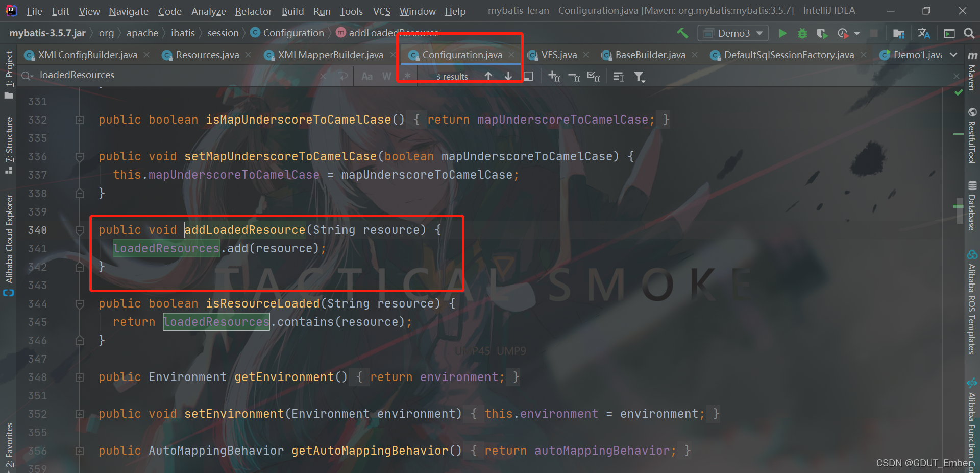Image resolution: width=980 pixels, height=473 pixels.
Task: Click the Configuration class breadcrumb
Action: click(287, 33)
